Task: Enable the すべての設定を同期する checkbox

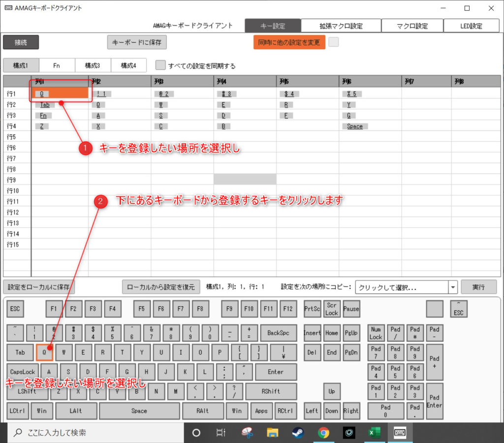Action: coord(160,64)
